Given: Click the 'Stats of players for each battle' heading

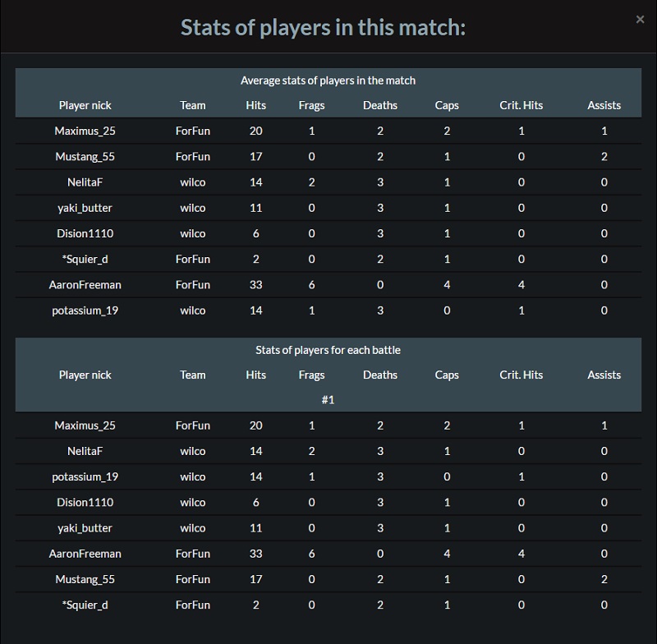Looking at the screenshot, I should [x=328, y=350].
